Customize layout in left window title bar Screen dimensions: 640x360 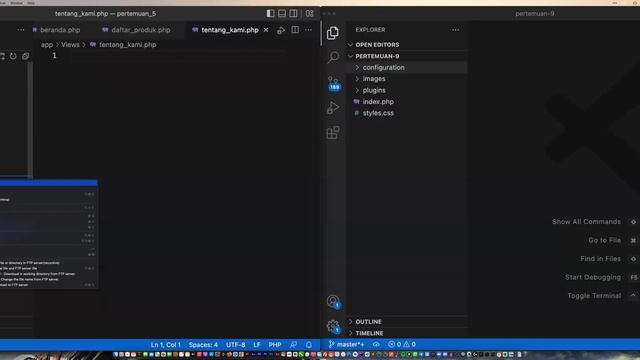tap(310, 13)
